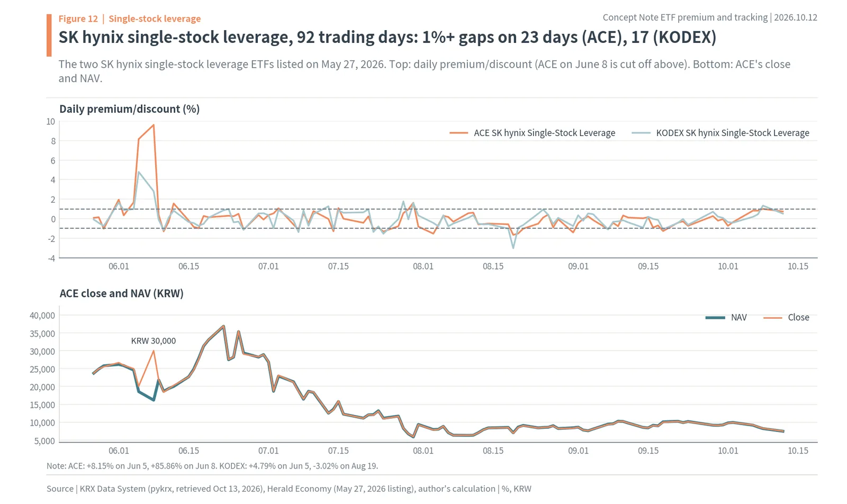The height and width of the screenshot is (504, 847).
Task: Click the '09.15' x-axis label on bottom chart
Action: tap(648, 451)
